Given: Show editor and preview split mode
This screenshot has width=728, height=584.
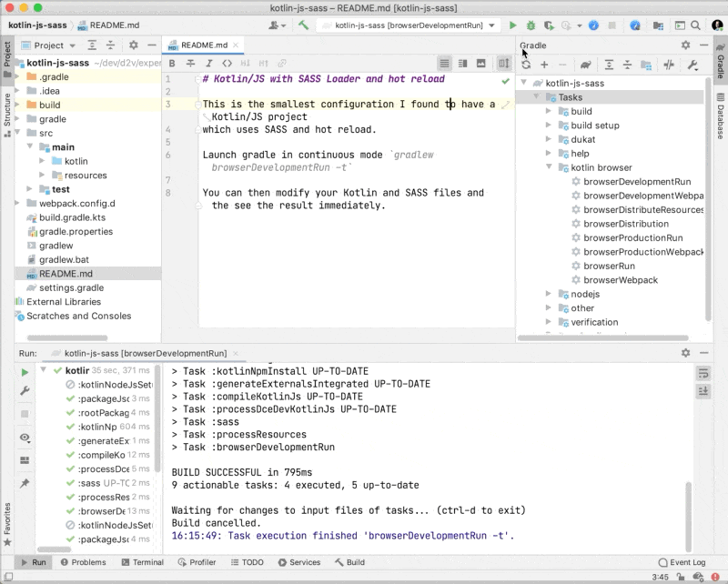Looking at the screenshot, I should click(463, 64).
